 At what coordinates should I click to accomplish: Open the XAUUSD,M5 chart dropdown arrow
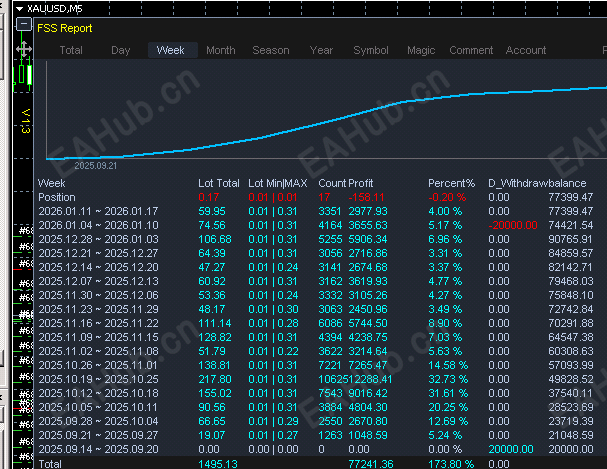20,9
